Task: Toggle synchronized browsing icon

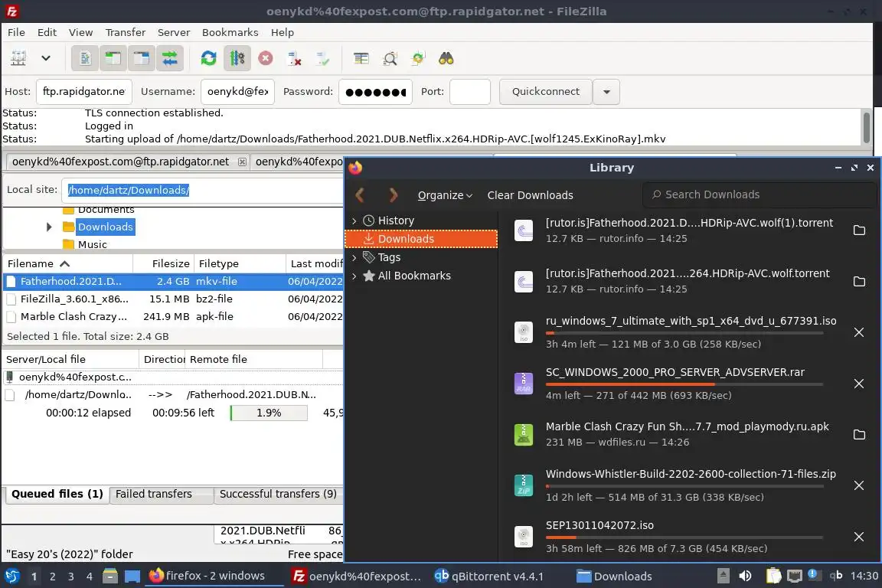Action: [x=418, y=58]
